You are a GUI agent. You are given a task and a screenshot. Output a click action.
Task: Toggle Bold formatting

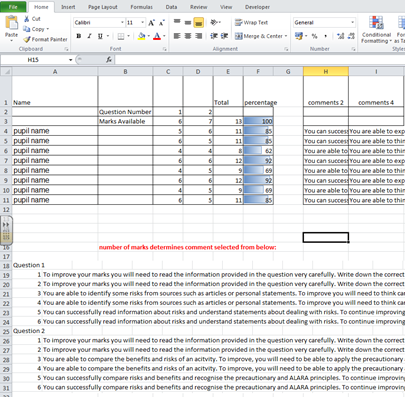click(x=79, y=36)
